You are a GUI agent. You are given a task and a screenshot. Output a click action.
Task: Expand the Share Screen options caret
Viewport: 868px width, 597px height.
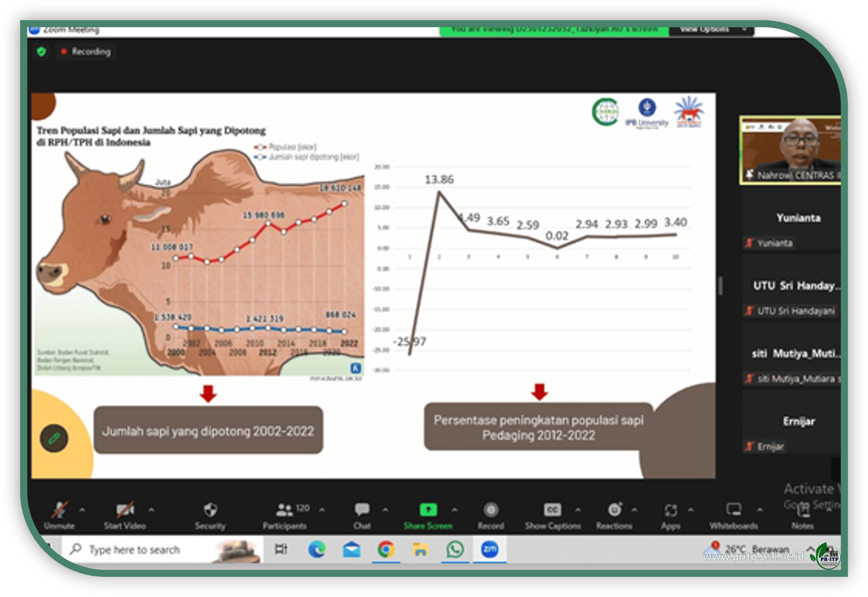455,510
